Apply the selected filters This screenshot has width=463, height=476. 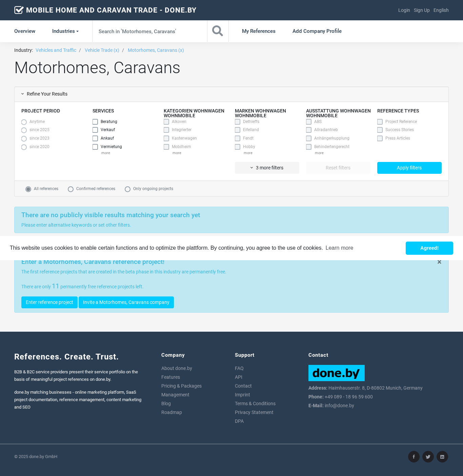coord(409,168)
